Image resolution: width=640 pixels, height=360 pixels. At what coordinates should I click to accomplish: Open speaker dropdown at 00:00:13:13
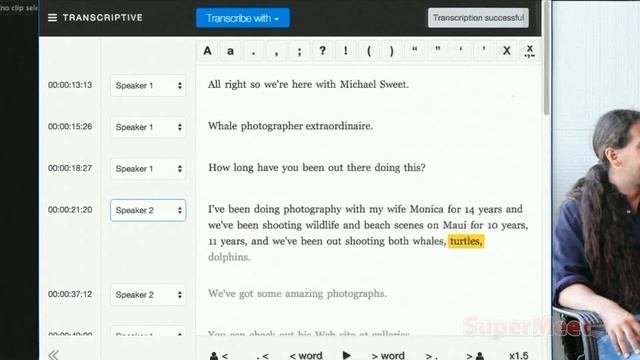[148, 86]
